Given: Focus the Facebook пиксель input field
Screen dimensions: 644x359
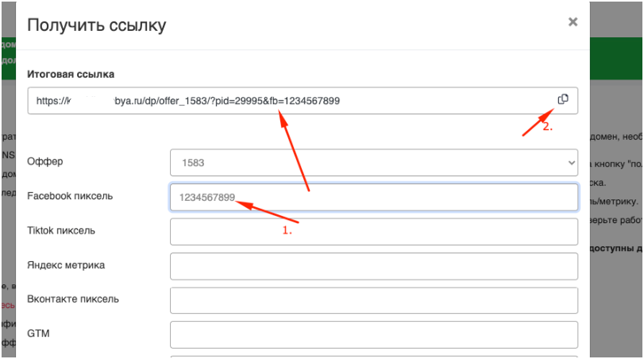Looking at the screenshot, I should pos(374,197).
